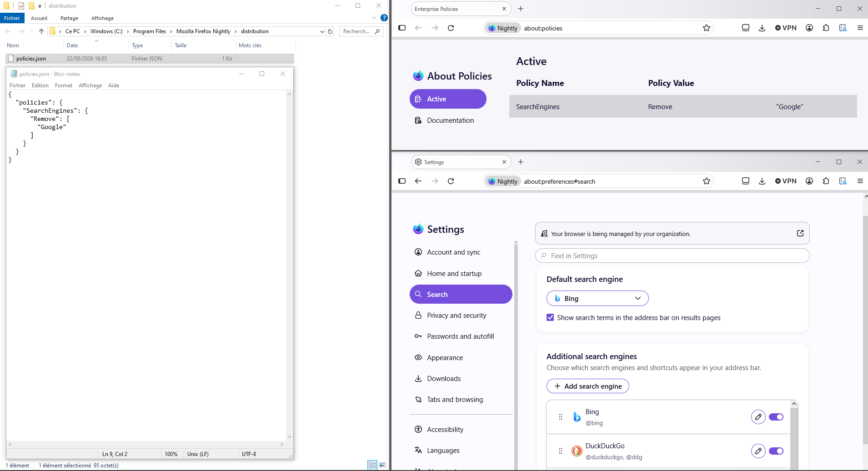This screenshot has height=471, width=868.
Task: Expand the breadcrumb chevron after Program Files
Action: pos(171,31)
